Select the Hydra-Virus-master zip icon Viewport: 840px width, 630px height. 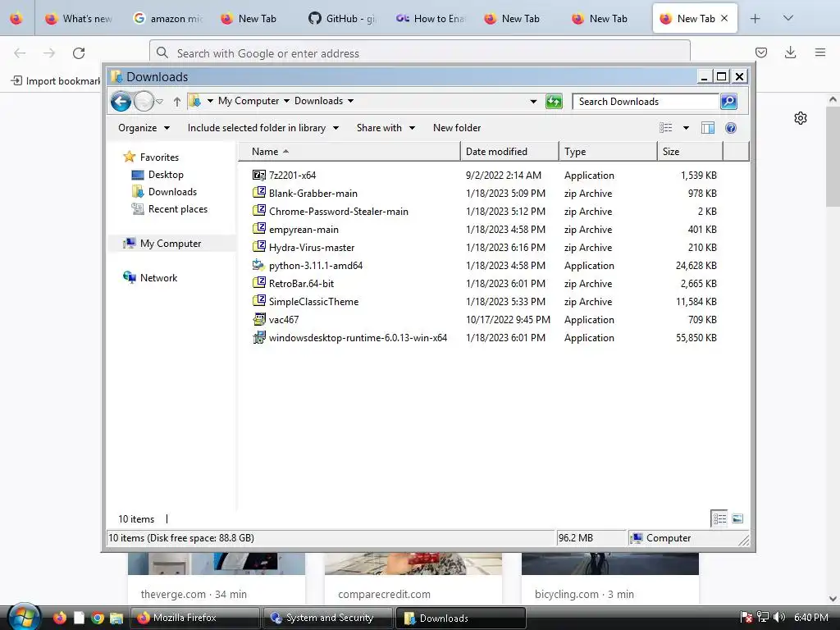click(258, 247)
